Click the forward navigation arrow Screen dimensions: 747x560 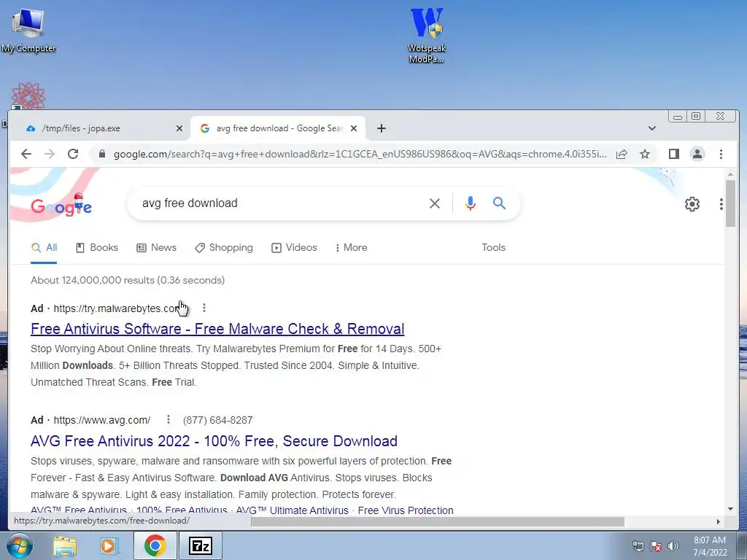50,154
